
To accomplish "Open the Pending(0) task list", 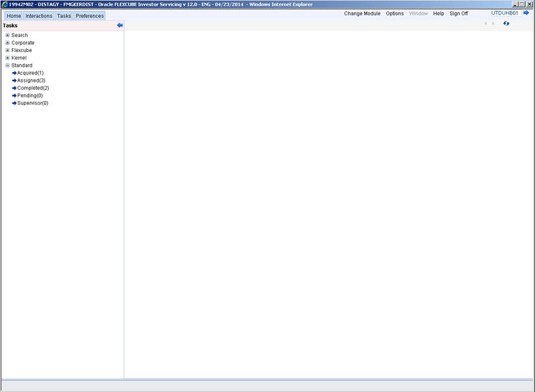I will click(30, 96).
